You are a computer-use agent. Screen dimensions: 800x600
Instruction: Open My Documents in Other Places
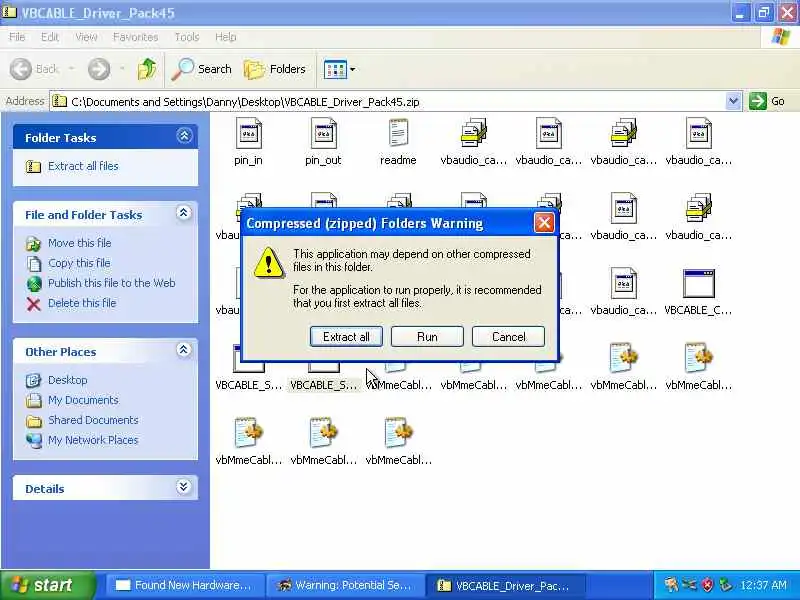pos(83,400)
